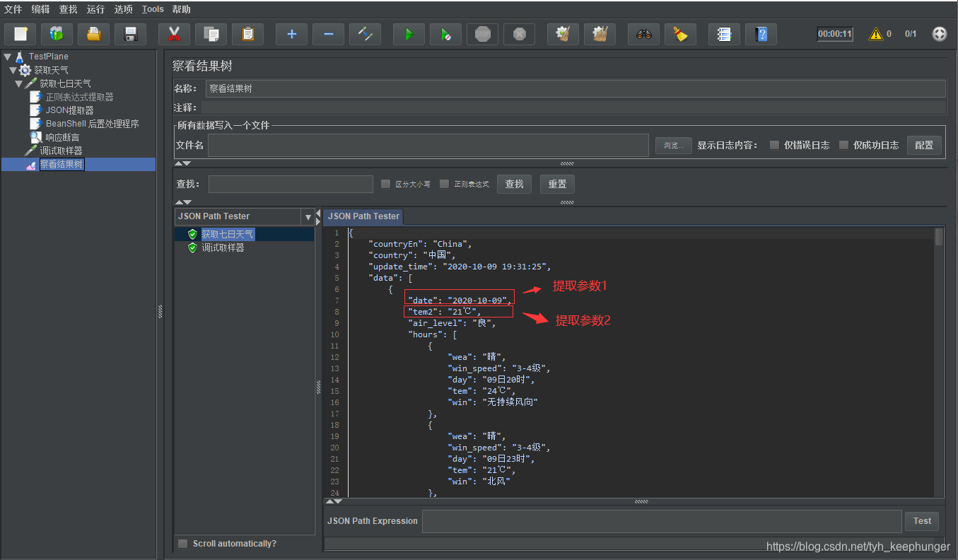Click the 查找 search button

[x=515, y=184]
